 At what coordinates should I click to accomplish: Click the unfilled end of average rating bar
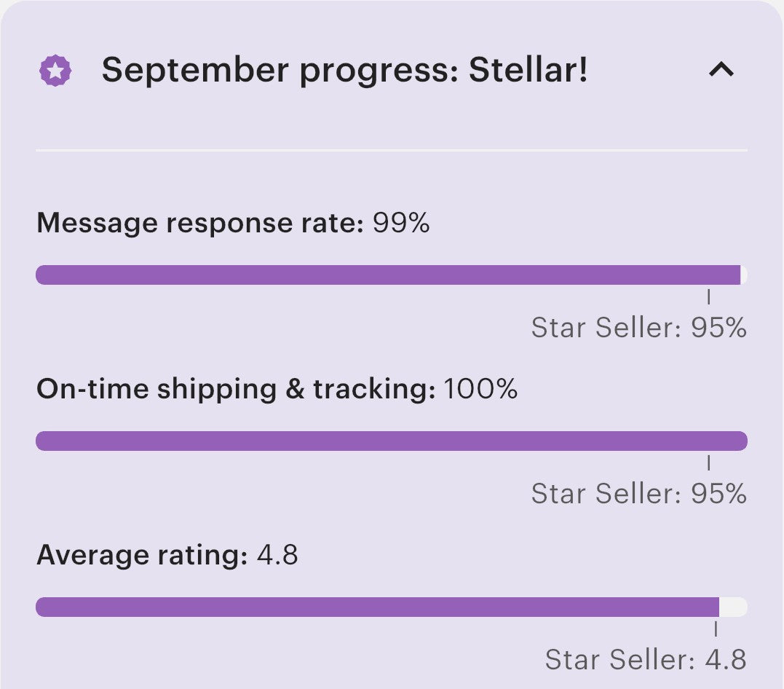pos(734,607)
